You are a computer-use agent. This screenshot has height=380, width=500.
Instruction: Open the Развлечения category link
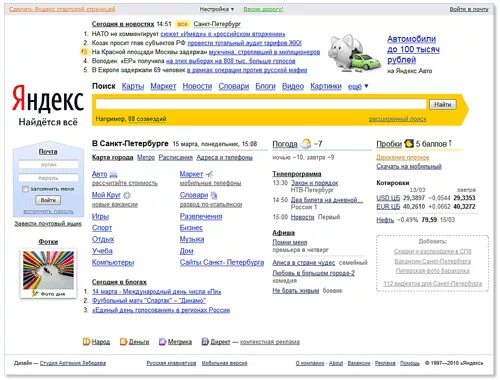(x=201, y=217)
